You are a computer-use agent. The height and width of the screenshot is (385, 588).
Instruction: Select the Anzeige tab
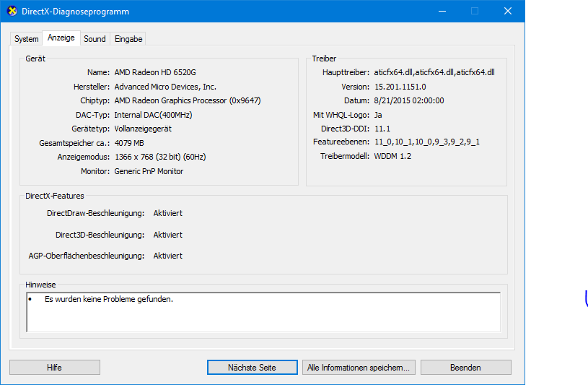coord(61,38)
